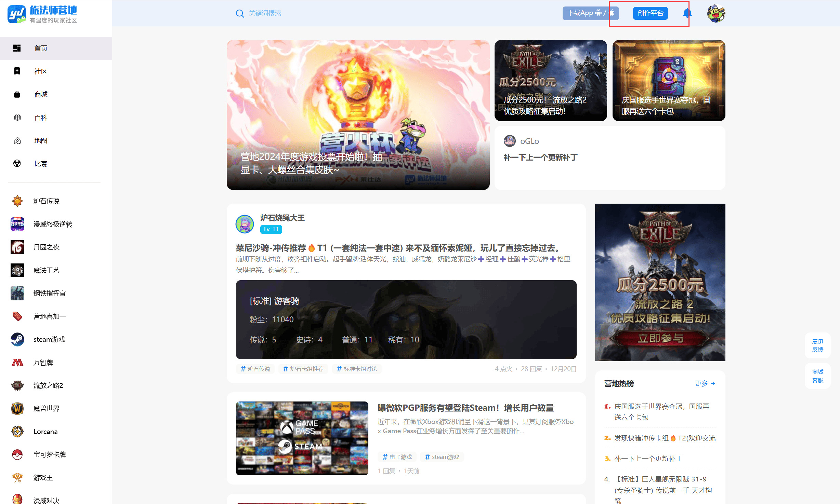Open post 补一下上一个更新补丁 by oGLo
The width and height of the screenshot is (840, 504).
(x=540, y=157)
